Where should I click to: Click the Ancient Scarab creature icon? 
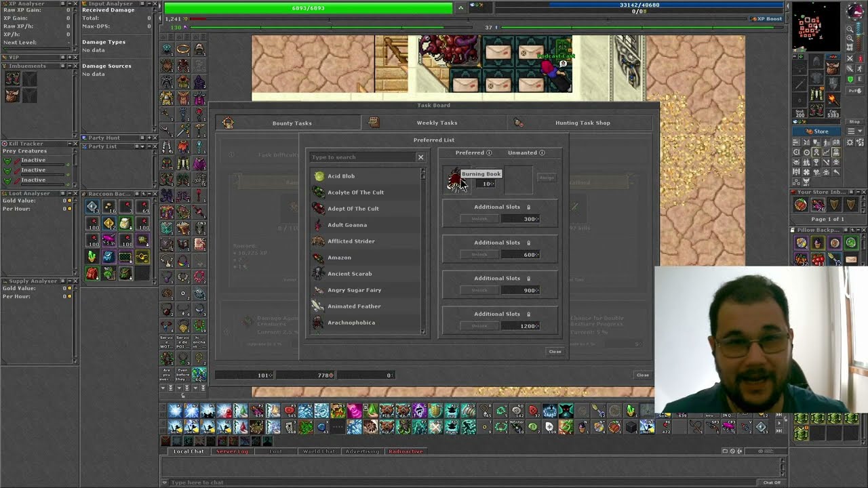(x=319, y=274)
